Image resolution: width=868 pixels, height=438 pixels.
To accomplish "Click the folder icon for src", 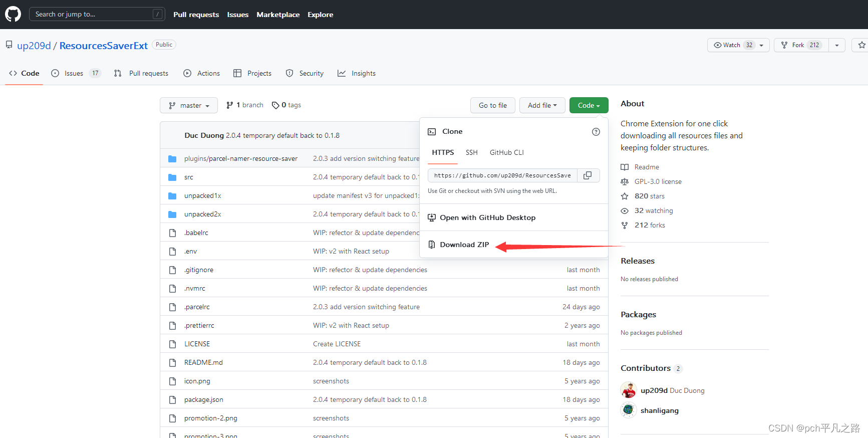I will click(x=172, y=177).
